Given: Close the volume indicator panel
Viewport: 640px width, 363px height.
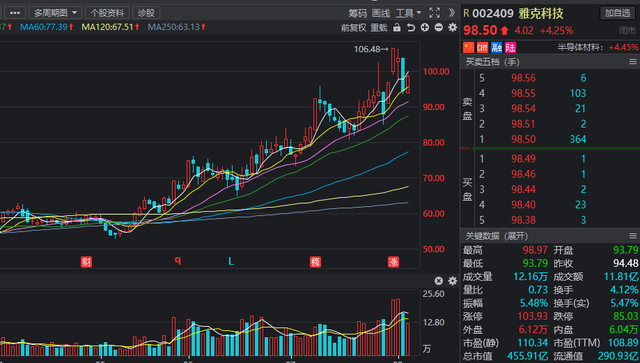Looking at the screenshot, I should coord(439,281).
